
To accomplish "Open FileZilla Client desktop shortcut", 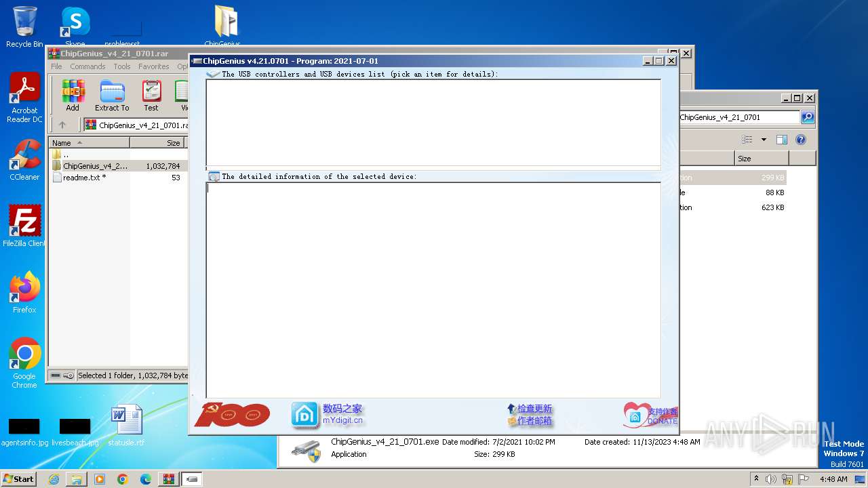I will click(24, 226).
